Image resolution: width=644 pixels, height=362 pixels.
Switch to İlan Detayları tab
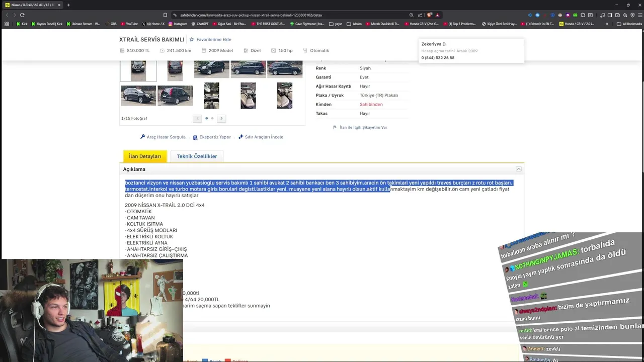point(145,156)
